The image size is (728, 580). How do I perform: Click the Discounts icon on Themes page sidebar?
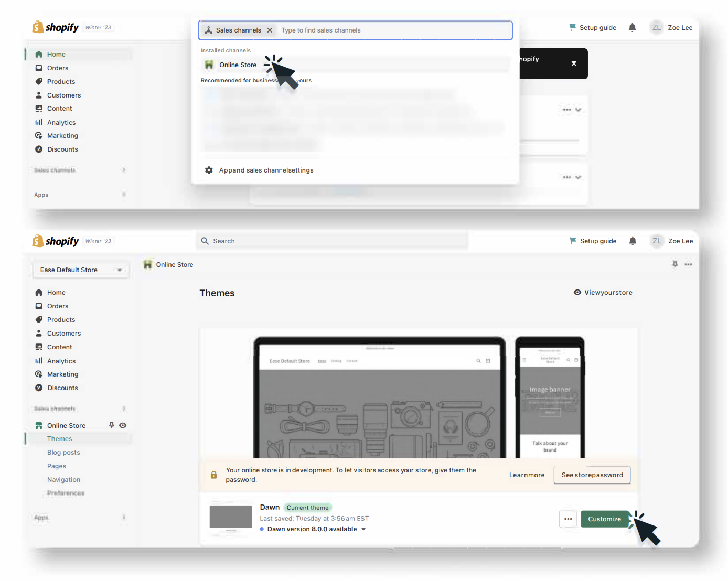tap(39, 388)
